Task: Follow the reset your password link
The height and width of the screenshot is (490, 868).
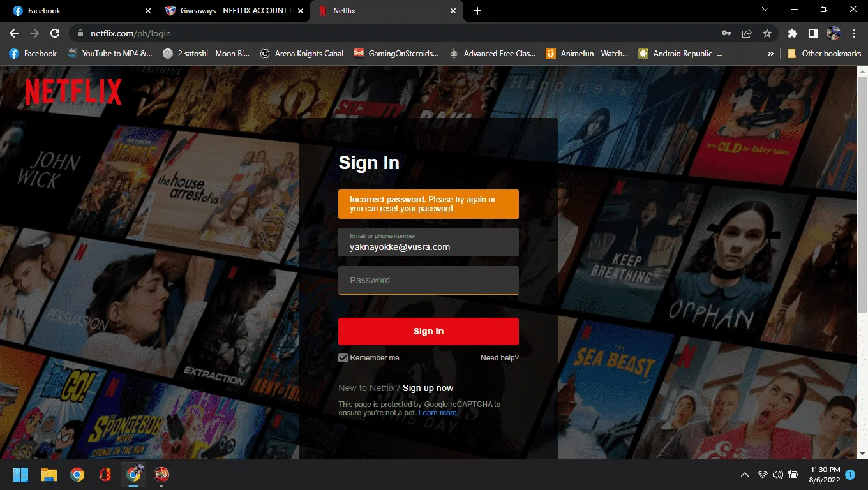Action: click(417, 209)
